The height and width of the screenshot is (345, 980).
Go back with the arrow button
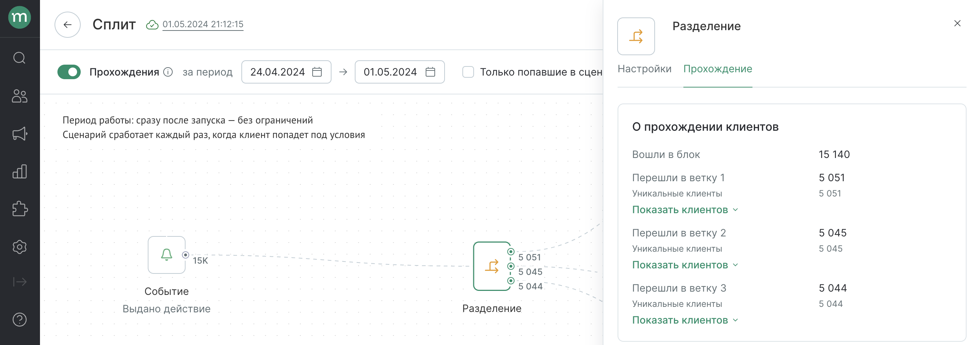coord(67,25)
